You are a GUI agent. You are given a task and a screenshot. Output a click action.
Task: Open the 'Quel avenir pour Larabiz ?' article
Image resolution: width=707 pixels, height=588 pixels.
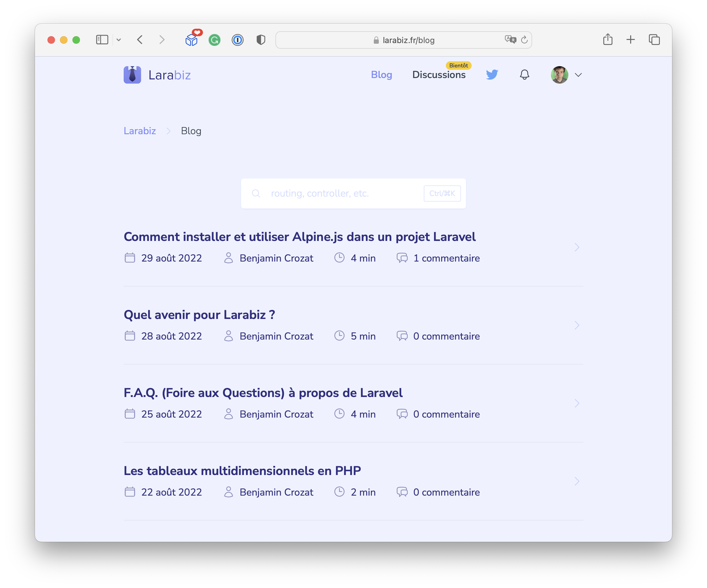(x=199, y=315)
